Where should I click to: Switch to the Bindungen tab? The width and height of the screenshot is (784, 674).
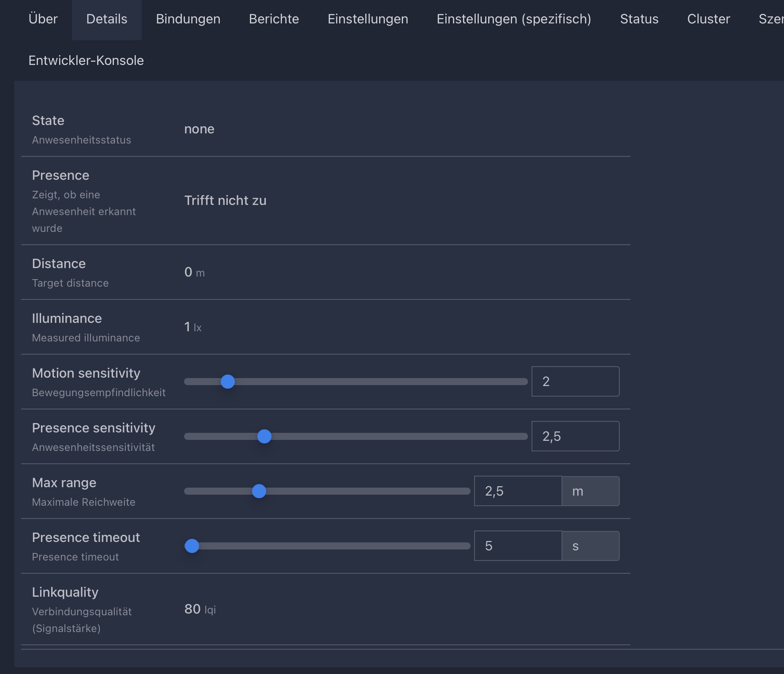[x=188, y=19]
